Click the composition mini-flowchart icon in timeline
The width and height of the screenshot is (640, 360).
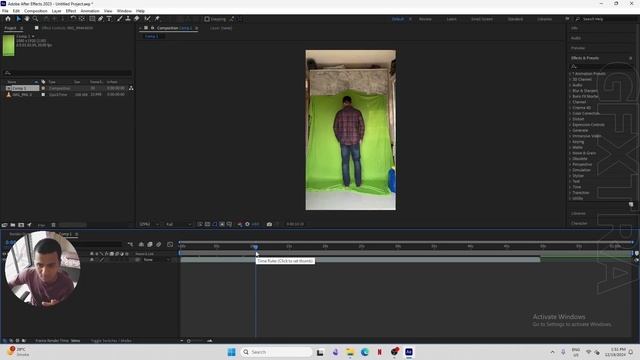click(x=130, y=244)
